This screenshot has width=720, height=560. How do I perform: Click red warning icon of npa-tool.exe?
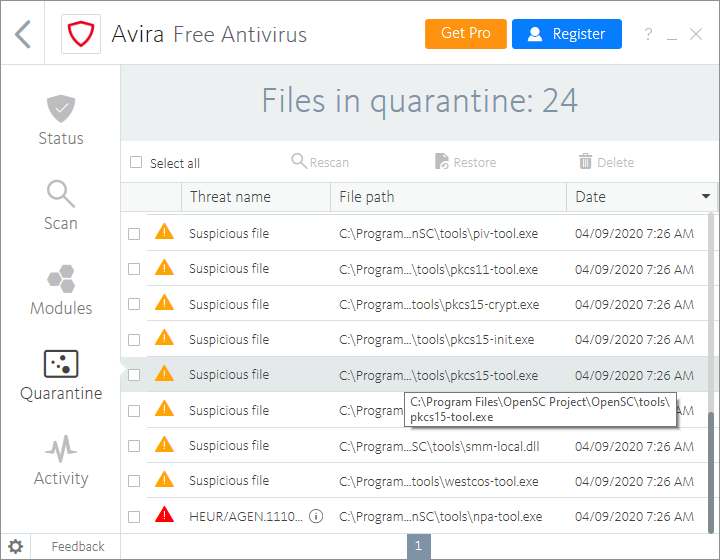point(164,515)
